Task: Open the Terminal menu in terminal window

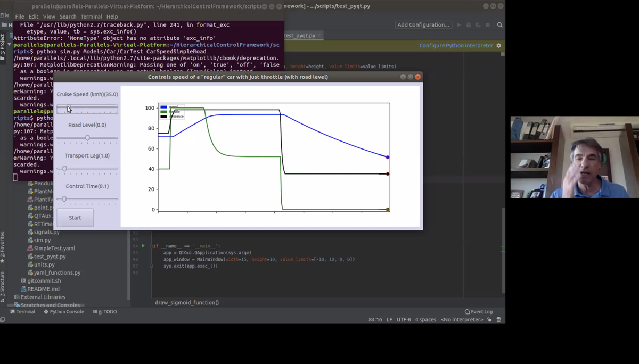Action: (x=91, y=16)
